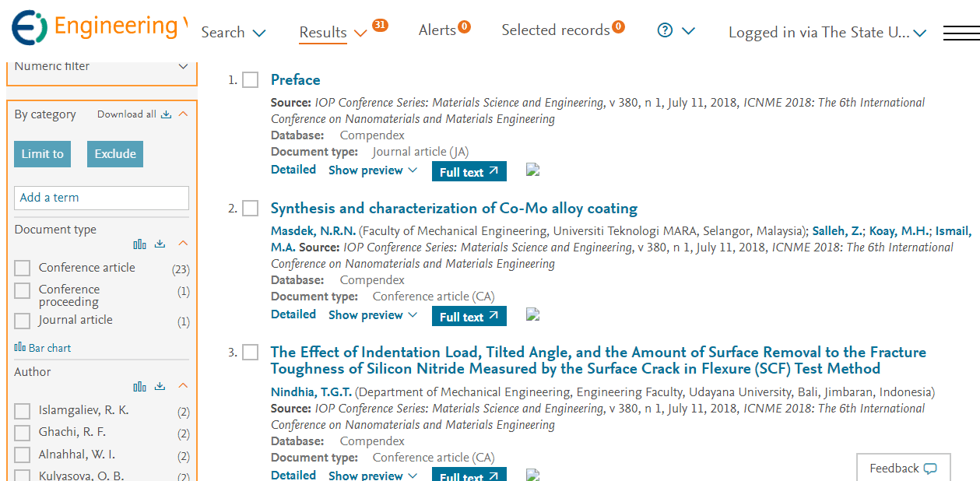Open the help question mark icon
This screenshot has width=980, height=481.
point(665,30)
